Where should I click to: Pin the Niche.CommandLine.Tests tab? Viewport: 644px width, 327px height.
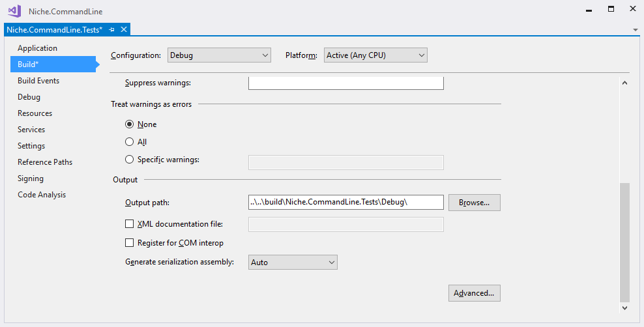pyautogui.click(x=111, y=29)
